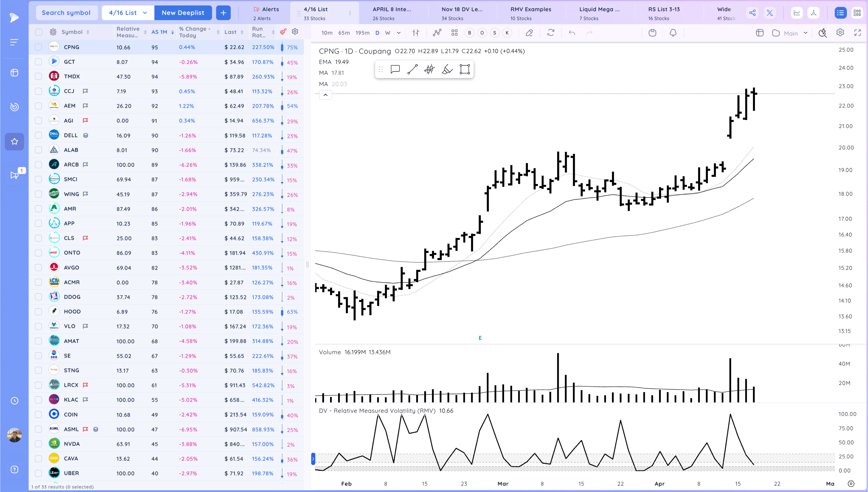
Task: Select the trend line drawing tool
Action: coord(412,69)
